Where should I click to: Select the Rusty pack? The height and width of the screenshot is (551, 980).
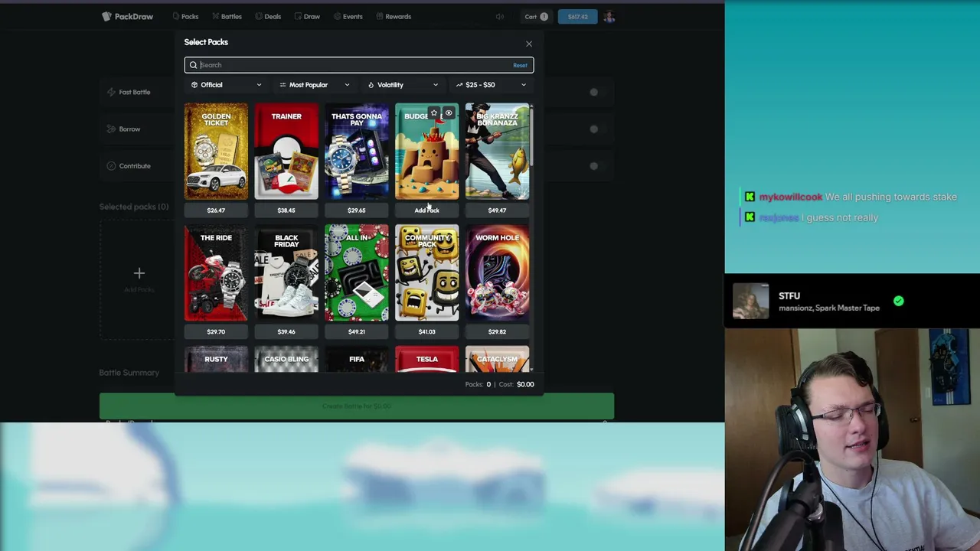(x=216, y=360)
